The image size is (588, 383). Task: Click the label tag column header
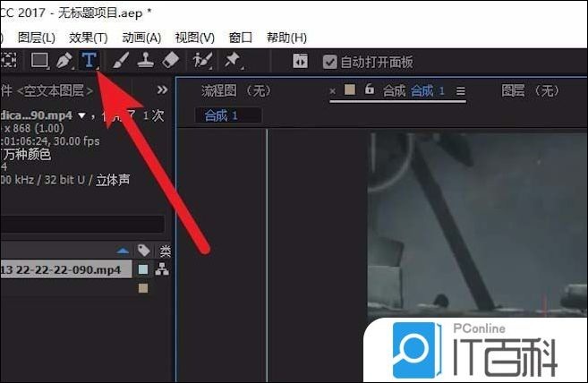coord(143,251)
